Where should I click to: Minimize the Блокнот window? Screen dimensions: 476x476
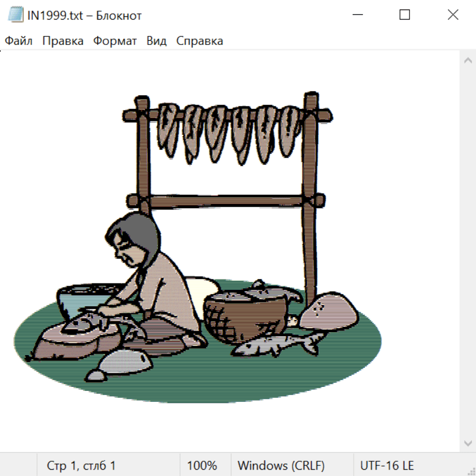click(356, 15)
